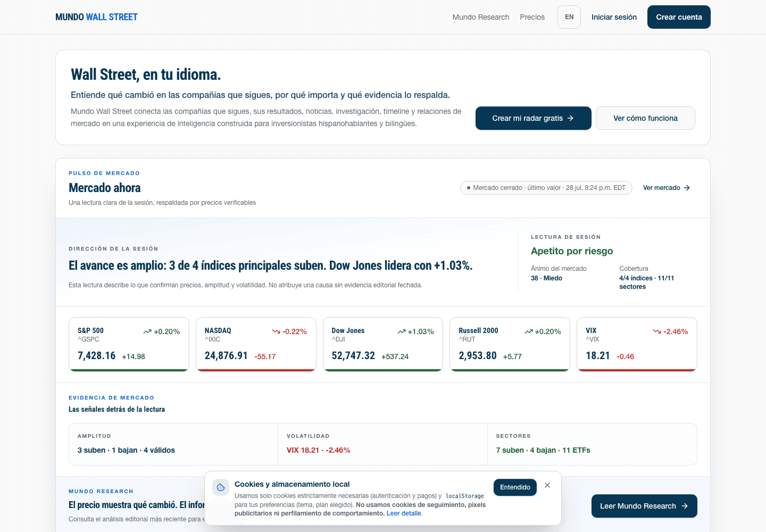
Task: Click NASDAQ price 24,876.91
Action: [226, 355]
